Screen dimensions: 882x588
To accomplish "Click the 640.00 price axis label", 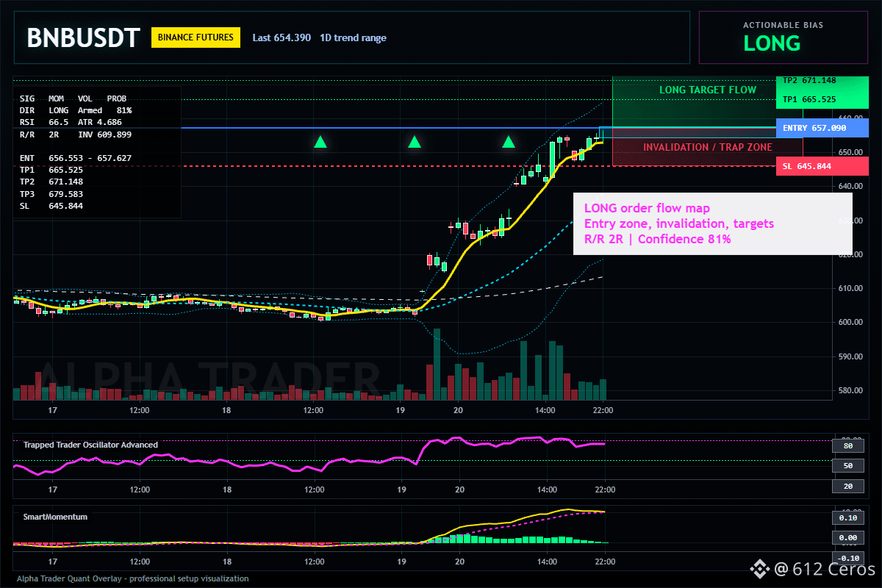I will tap(850, 187).
